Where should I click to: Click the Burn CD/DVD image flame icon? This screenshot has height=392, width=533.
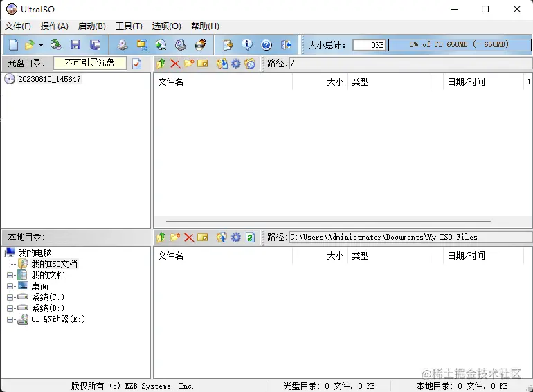[200, 45]
